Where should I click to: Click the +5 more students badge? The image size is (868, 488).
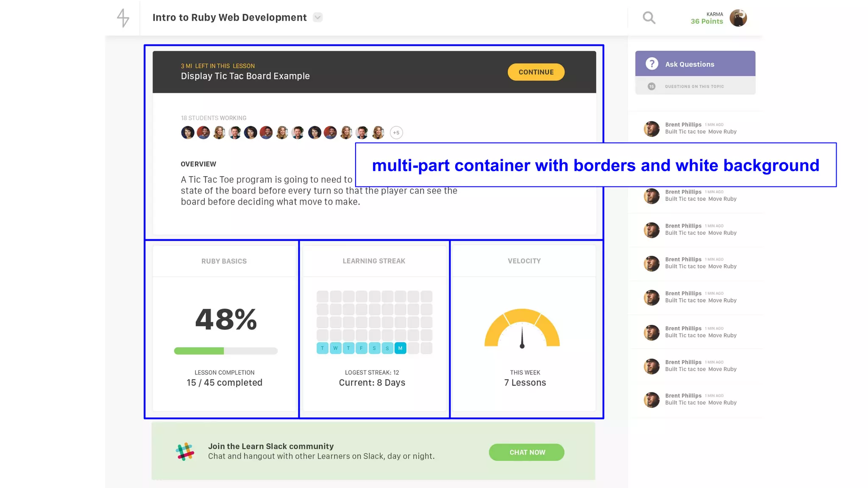[x=396, y=133]
